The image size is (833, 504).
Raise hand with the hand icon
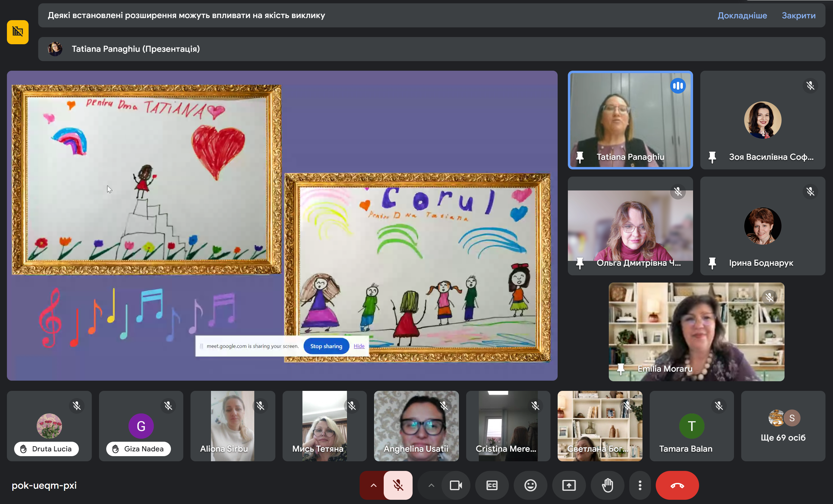coord(608,485)
